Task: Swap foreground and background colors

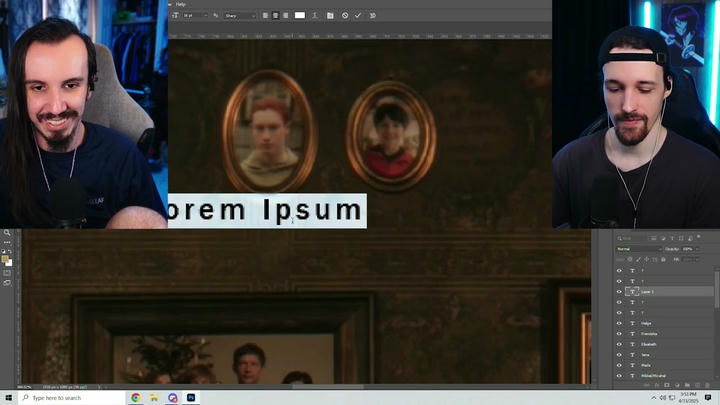Action: 10,252
